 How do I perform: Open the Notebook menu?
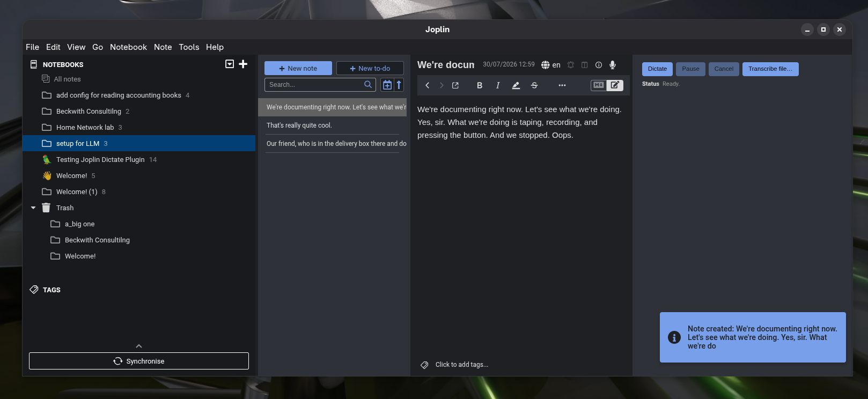(128, 47)
